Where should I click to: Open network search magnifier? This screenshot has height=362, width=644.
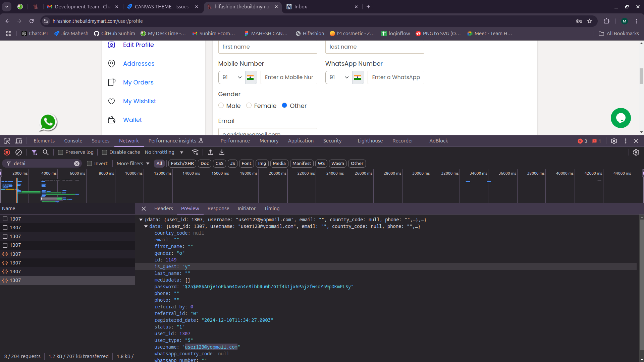(46, 152)
